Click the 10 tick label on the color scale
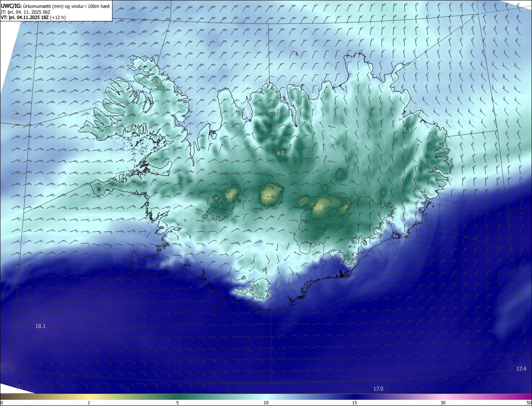The image size is (532, 406). [266, 403]
